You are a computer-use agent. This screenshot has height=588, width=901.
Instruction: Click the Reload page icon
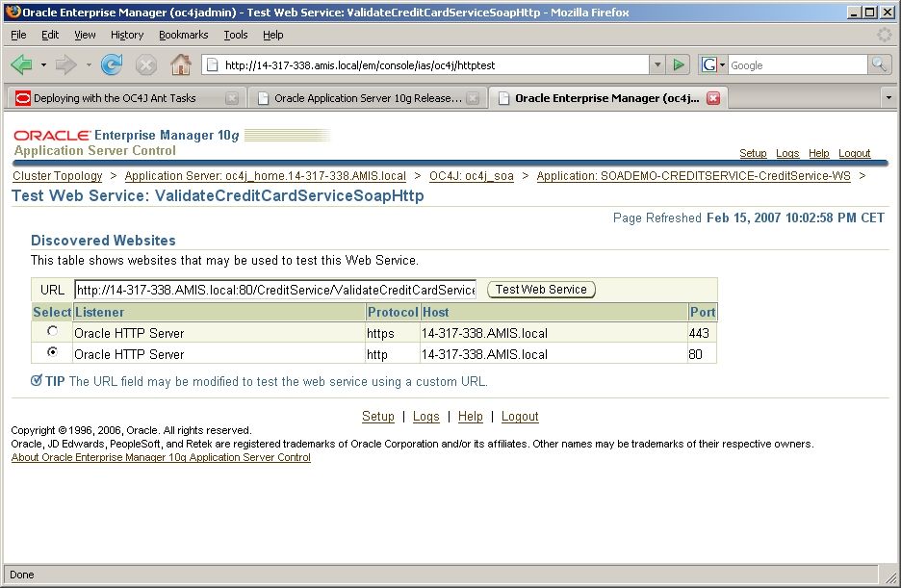112,64
